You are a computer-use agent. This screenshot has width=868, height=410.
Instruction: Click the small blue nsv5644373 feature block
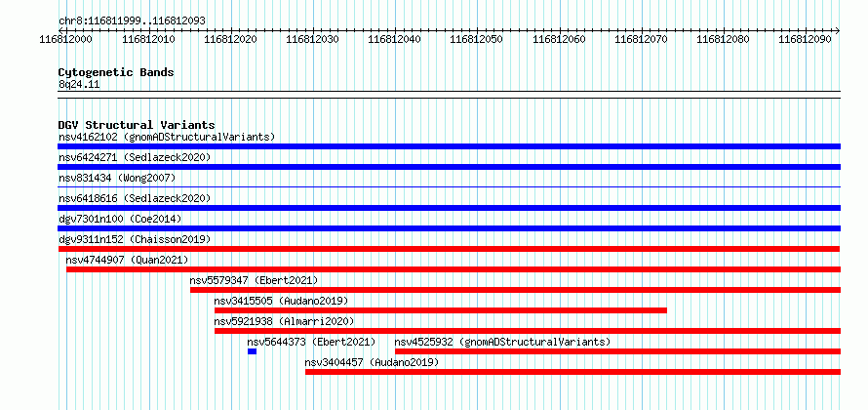[x=252, y=351]
